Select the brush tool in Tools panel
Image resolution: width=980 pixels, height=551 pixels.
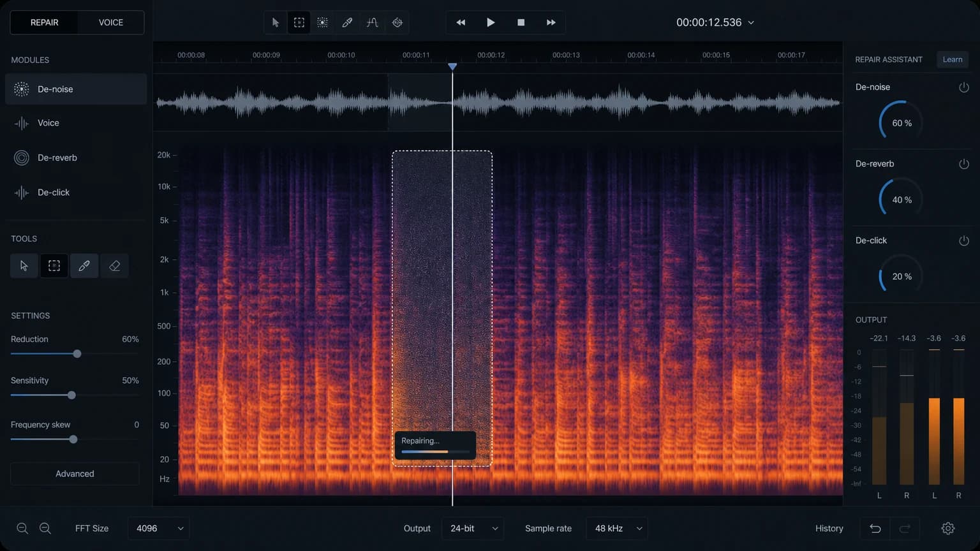[84, 266]
